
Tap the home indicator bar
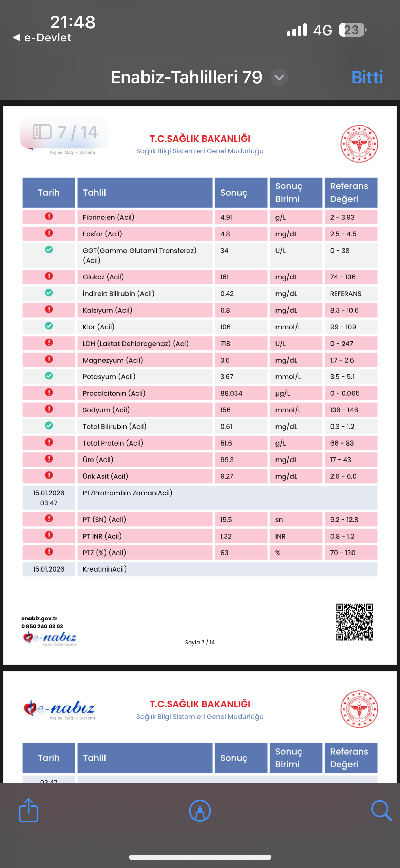200,857
